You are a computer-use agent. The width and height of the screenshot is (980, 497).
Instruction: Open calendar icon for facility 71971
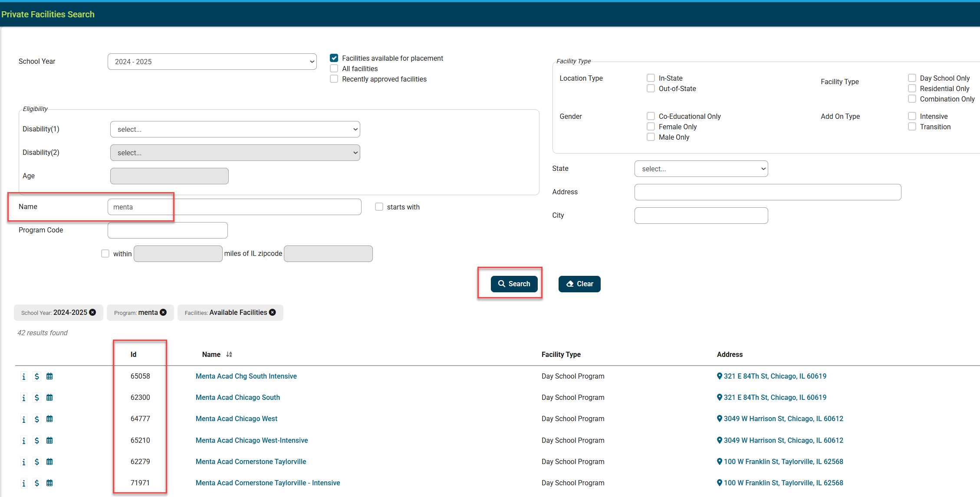point(49,483)
